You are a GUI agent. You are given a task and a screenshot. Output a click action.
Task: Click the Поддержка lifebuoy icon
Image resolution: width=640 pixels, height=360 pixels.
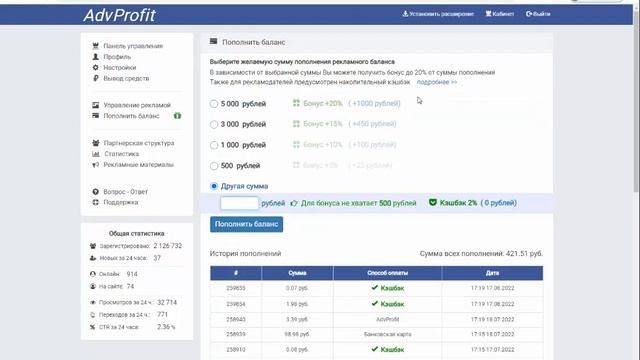96,202
